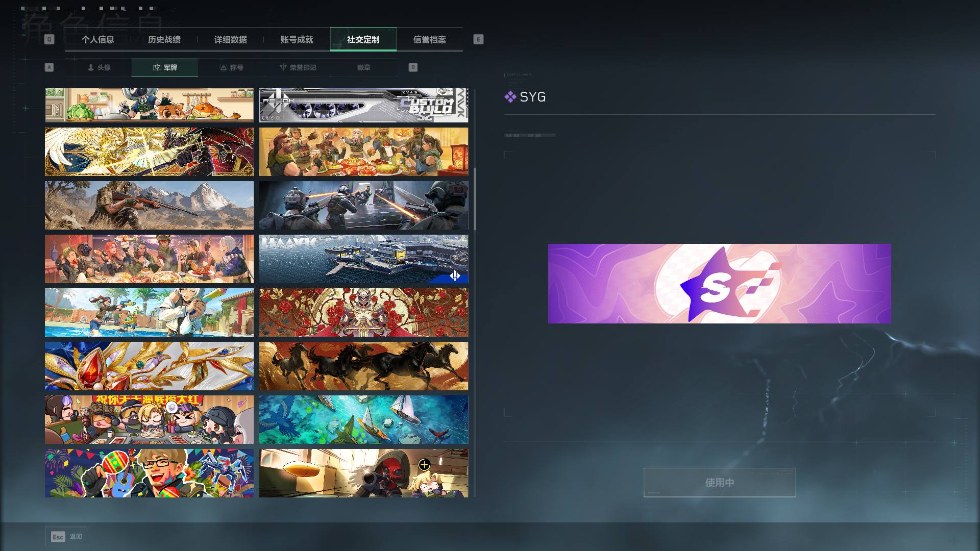The image size is (980, 551).
Task: Switch to the 历史战绩 tab
Action: point(164,39)
